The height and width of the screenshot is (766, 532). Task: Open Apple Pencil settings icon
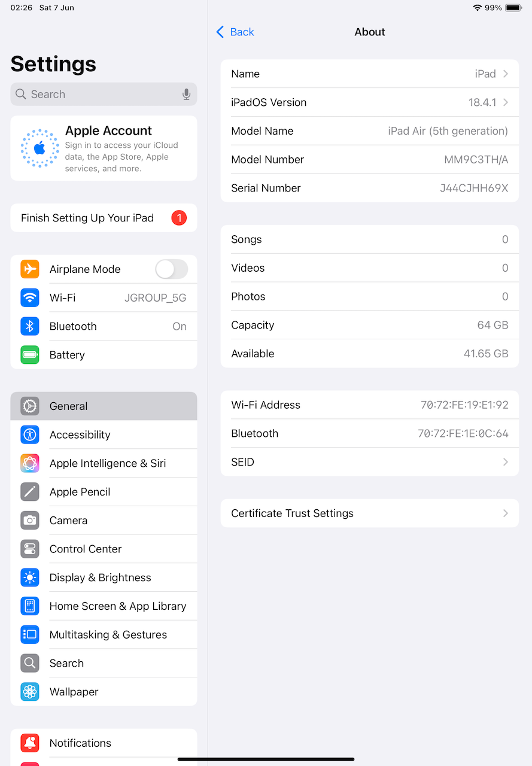[30, 492]
